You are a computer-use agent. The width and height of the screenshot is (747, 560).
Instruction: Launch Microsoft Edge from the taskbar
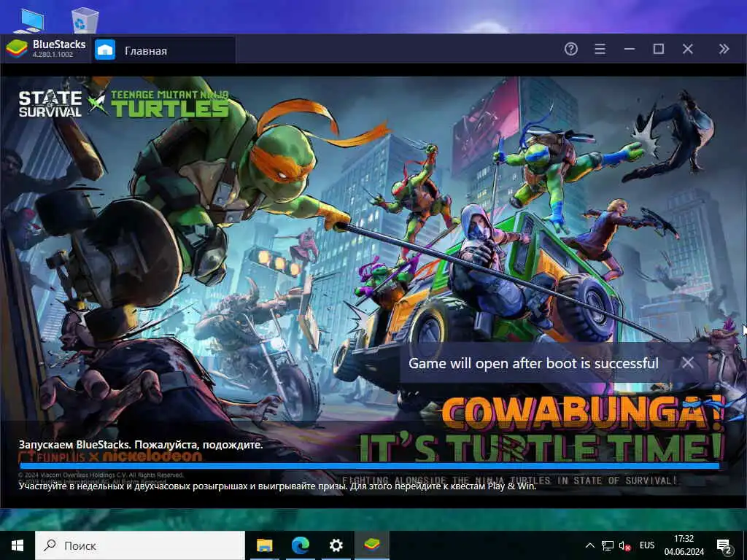click(x=300, y=545)
